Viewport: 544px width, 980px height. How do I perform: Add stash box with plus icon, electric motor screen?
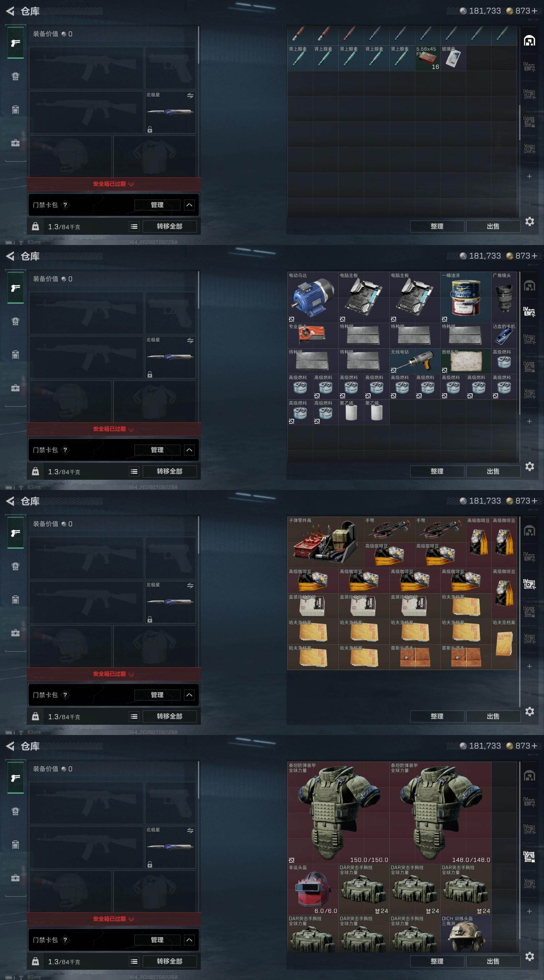tap(530, 422)
